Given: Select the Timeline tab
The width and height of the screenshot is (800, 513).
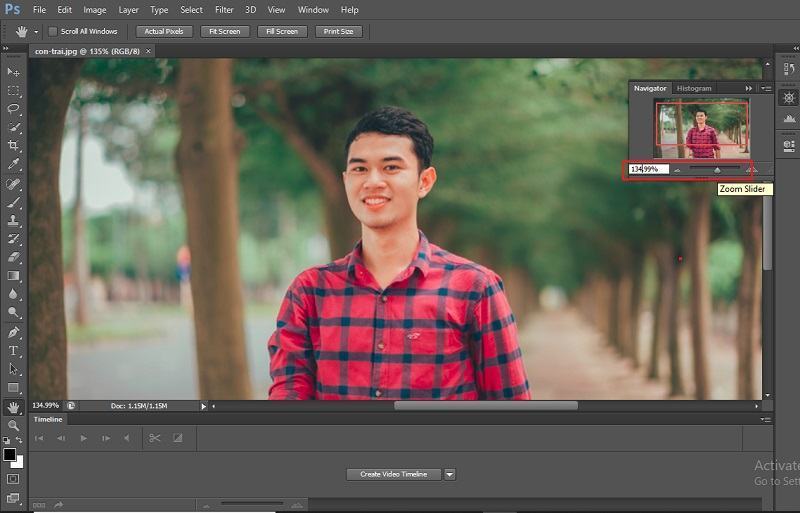Looking at the screenshot, I should point(48,420).
